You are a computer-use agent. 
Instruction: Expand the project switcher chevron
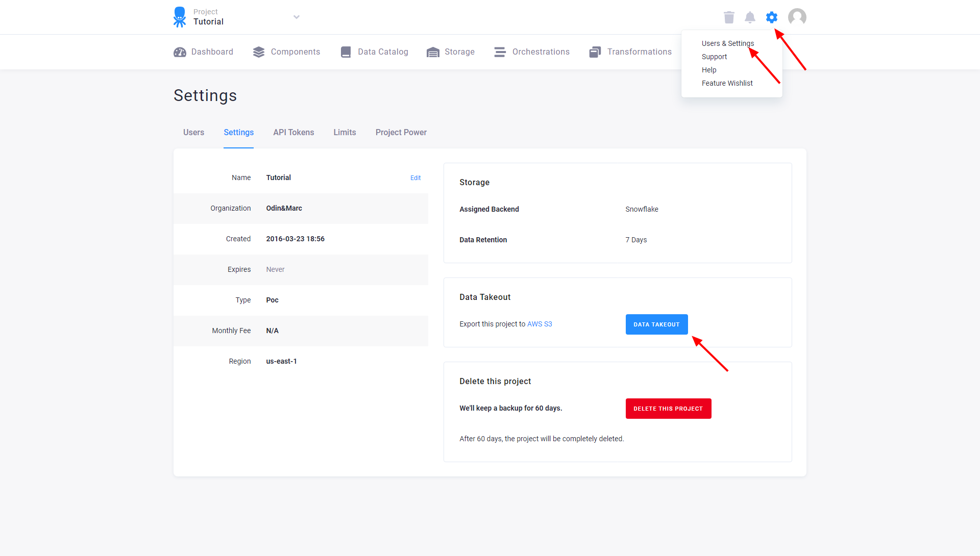(x=297, y=17)
